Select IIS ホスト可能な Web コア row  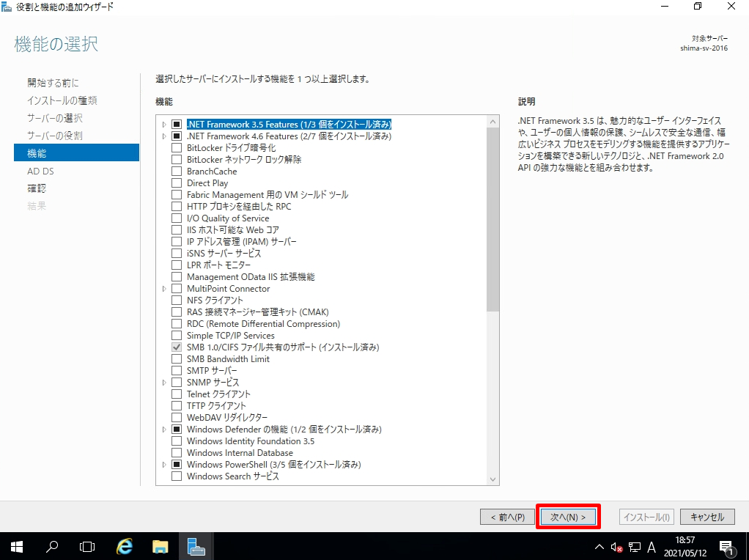(233, 230)
